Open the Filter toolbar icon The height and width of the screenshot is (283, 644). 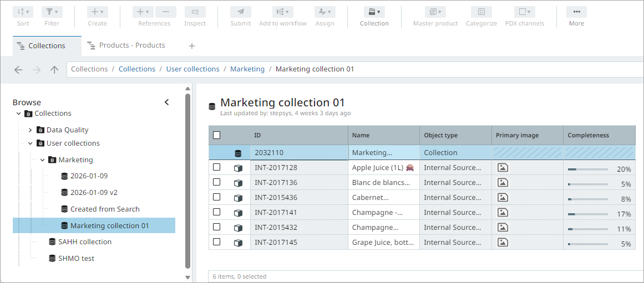(52, 12)
